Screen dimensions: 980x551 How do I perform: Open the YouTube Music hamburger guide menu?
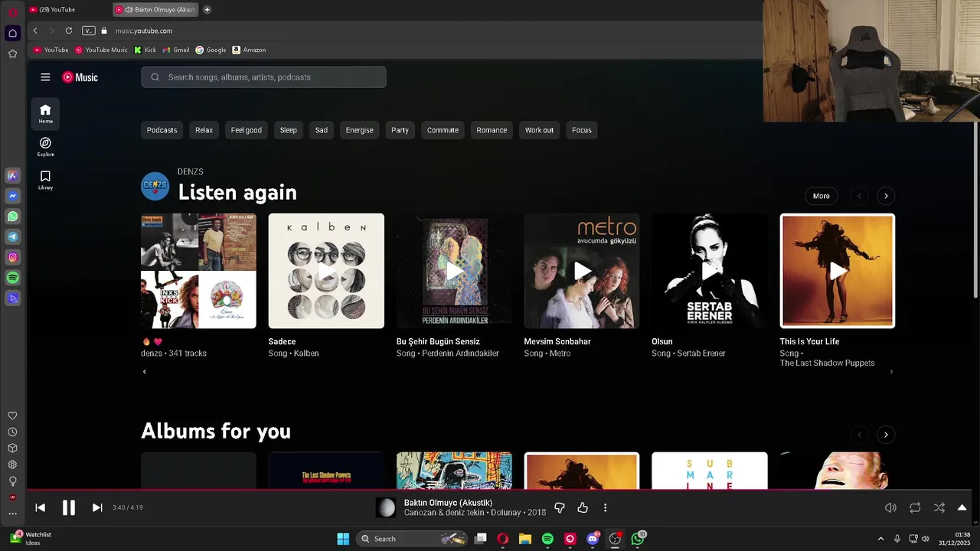pyautogui.click(x=45, y=77)
